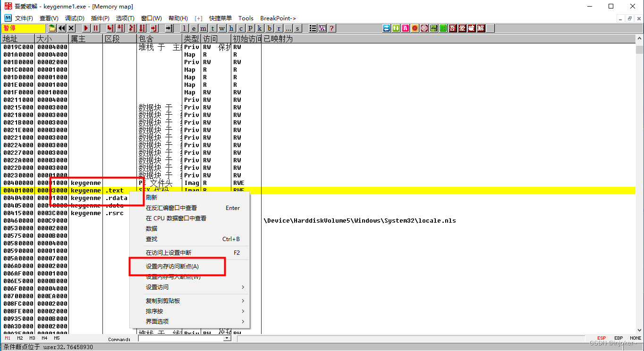Open the Command combo box dropdown arrow
Image resolution: width=644 pixels, height=351 pixels.
[x=227, y=338]
